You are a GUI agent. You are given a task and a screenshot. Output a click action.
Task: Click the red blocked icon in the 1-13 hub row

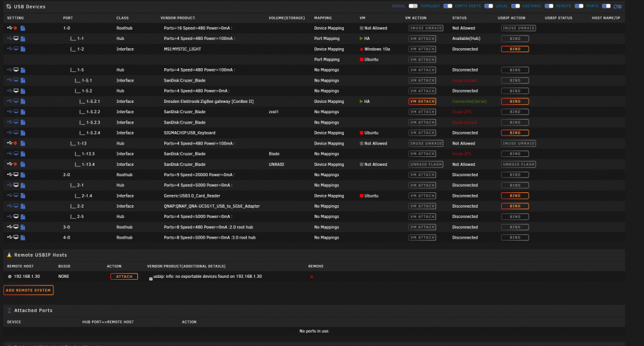(x=15, y=143)
